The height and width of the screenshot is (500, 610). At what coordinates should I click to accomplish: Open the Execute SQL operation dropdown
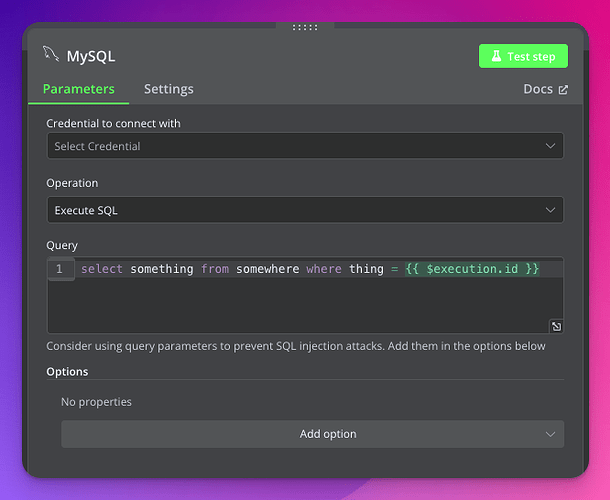pos(305,210)
